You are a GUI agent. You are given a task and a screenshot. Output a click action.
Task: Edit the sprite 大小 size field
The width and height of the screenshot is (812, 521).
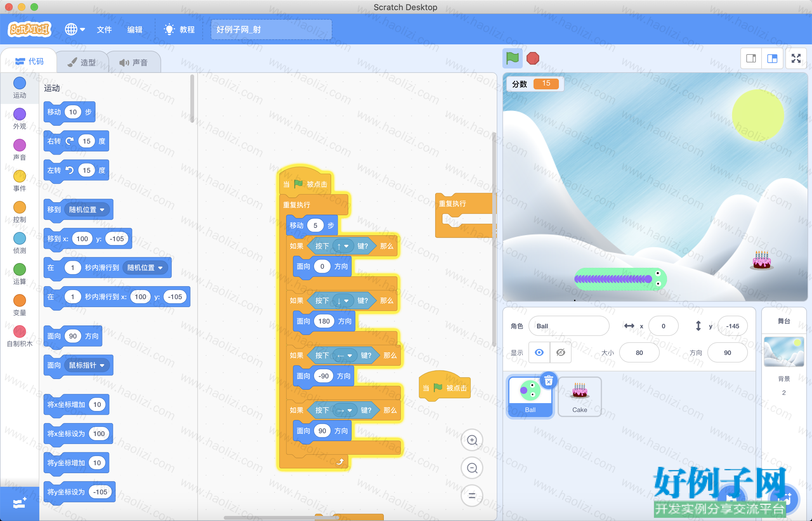[x=639, y=352]
